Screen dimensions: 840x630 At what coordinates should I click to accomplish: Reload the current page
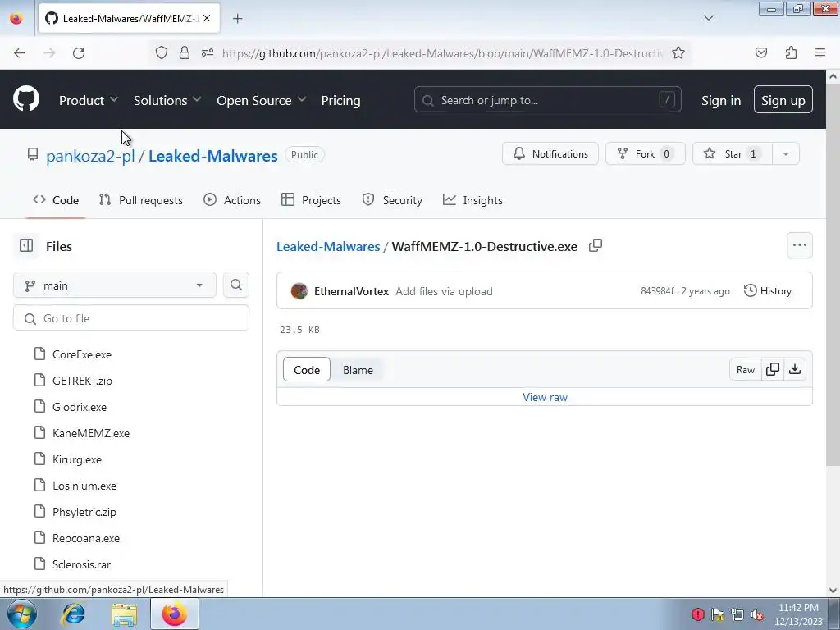coord(79,52)
